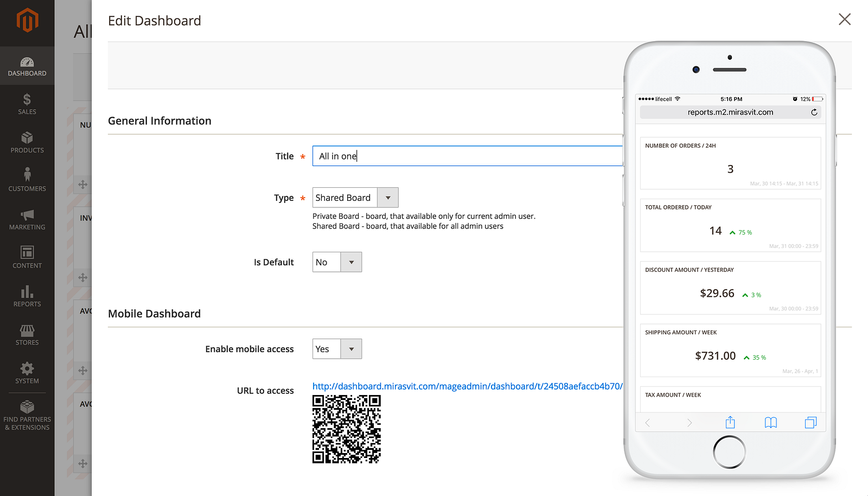Click the '$731.00' shipping amount value

[715, 356]
